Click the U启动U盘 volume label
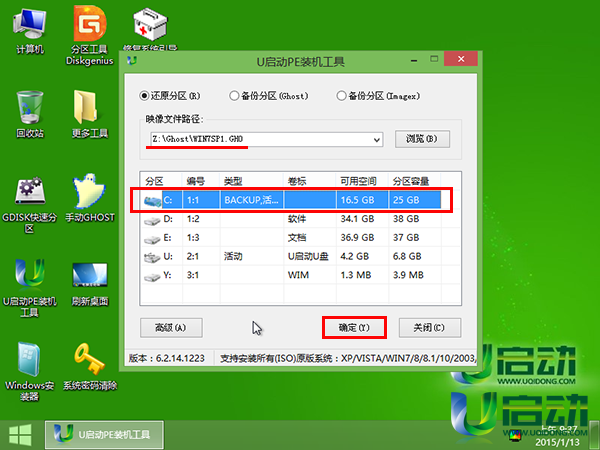The width and height of the screenshot is (600, 450). pyautogui.click(x=308, y=256)
